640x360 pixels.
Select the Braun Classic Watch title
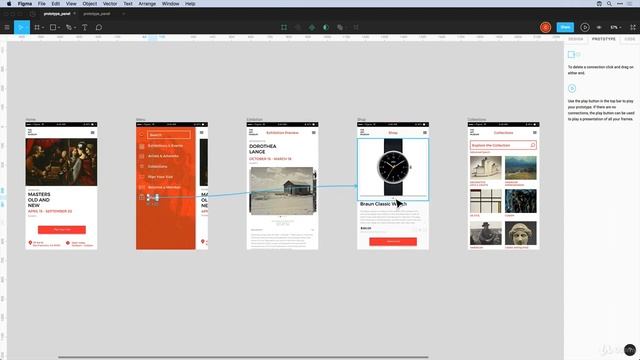tap(383, 204)
